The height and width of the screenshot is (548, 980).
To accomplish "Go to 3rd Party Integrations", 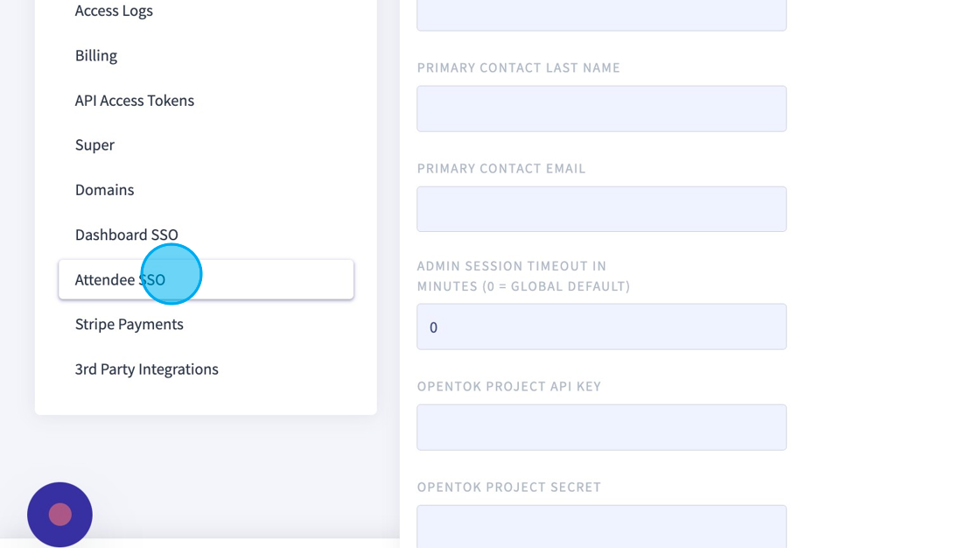I will pyautogui.click(x=147, y=369).
